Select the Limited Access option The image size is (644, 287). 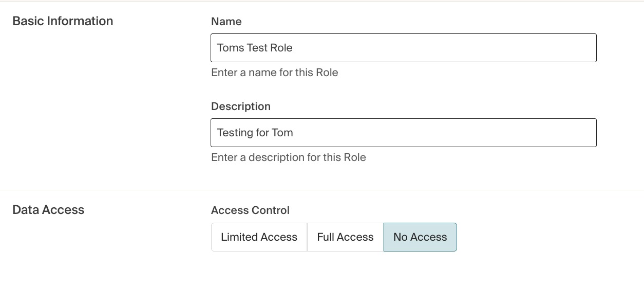(x=259, y=237)
